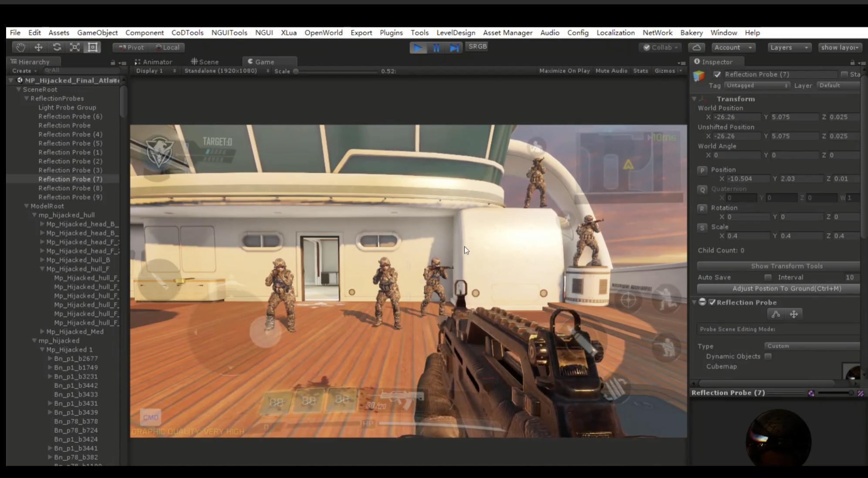Open the LevelDesign menu

coord(456,33)
